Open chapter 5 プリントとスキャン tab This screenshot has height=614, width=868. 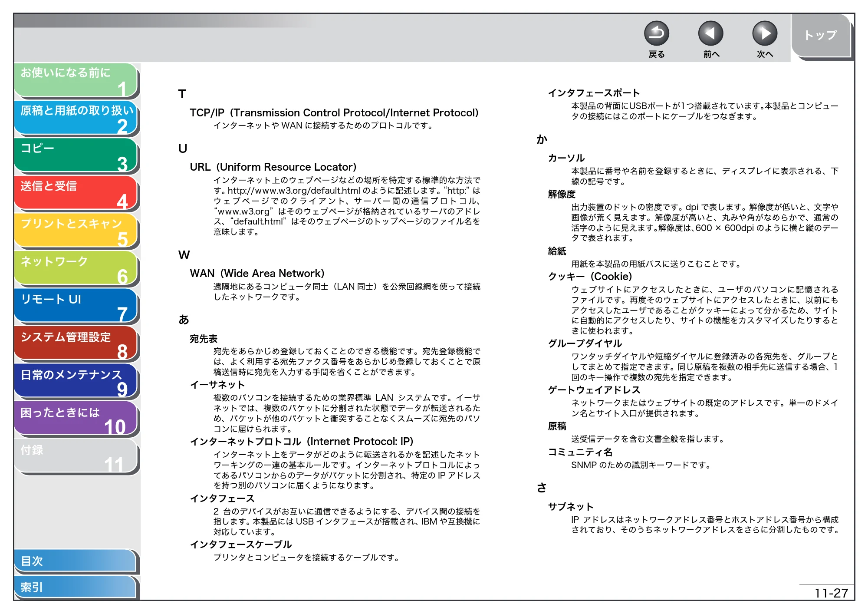coord(76,231)
